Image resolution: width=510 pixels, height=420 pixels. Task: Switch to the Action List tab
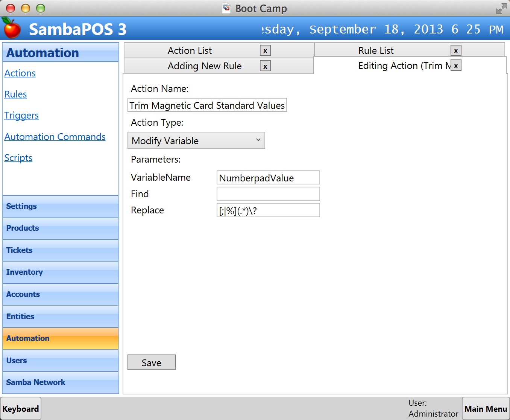190,51
